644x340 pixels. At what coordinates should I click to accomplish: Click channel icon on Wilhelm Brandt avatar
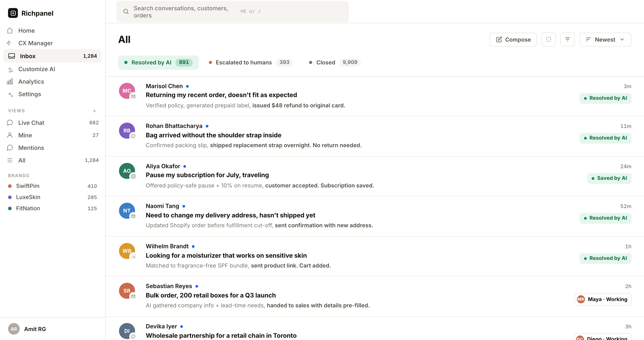click(x=133, y=256)
